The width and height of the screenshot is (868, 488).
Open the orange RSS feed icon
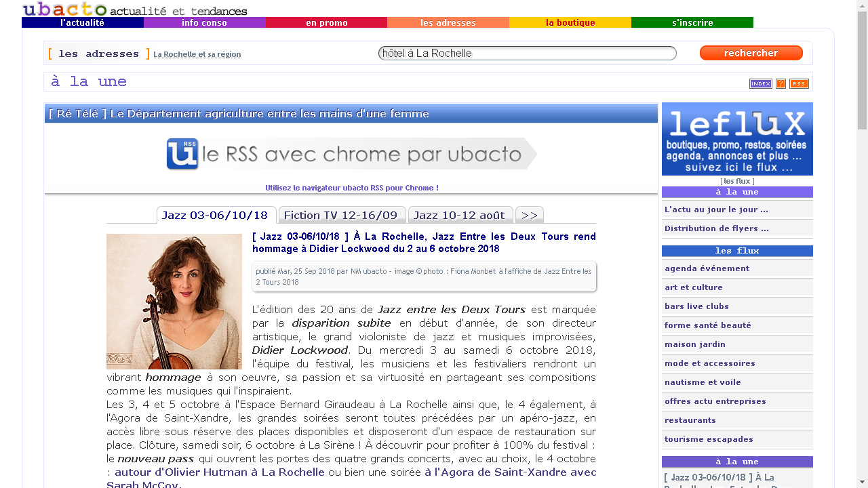point(799,83)
